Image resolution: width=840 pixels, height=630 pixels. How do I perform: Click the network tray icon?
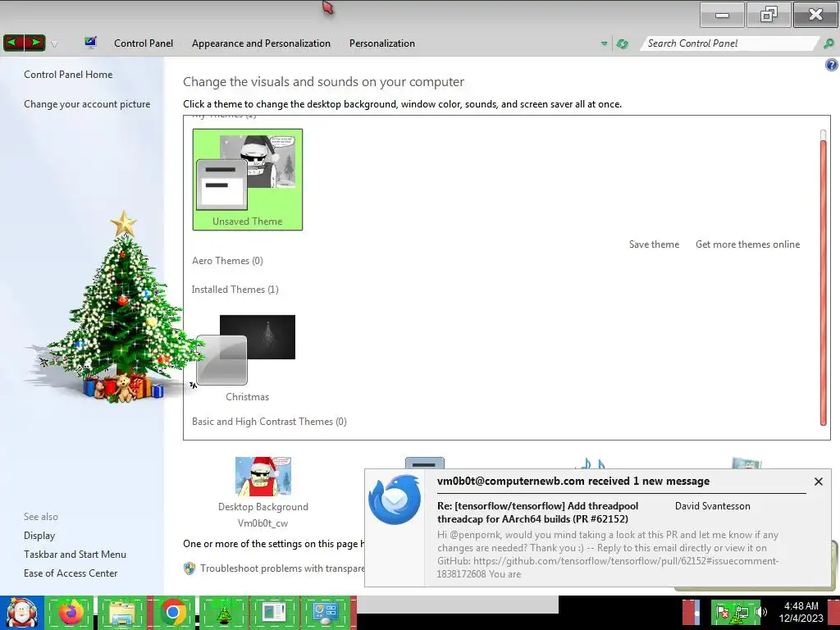pyautogui.click(x=742, y=612)
